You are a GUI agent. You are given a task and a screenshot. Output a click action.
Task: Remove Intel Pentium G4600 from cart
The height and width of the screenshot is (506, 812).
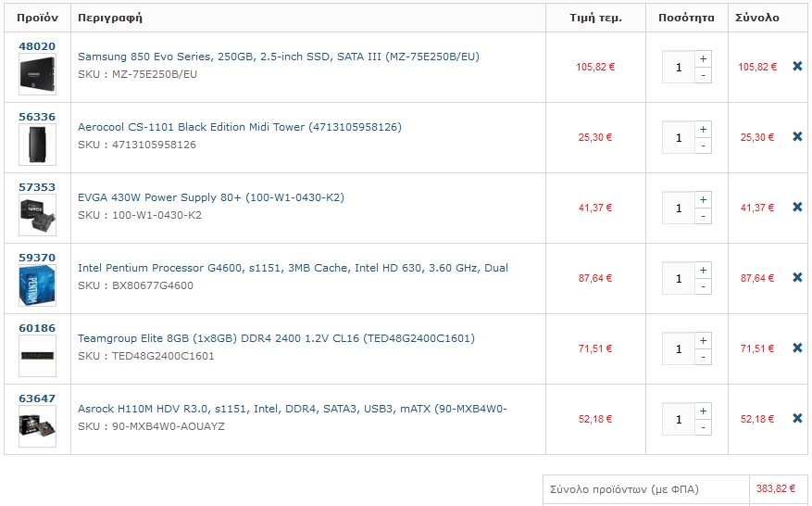(x=797, y=278)
